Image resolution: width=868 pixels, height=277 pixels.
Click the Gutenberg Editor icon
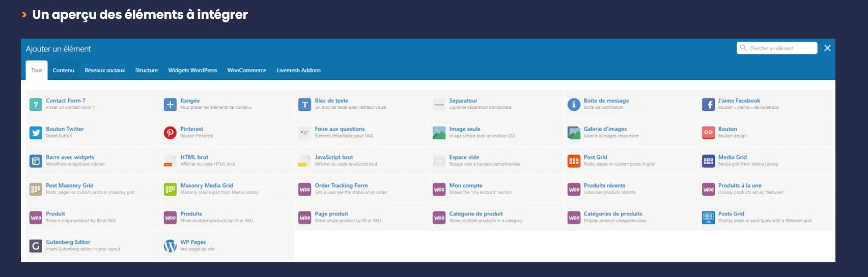click(36, 246)
